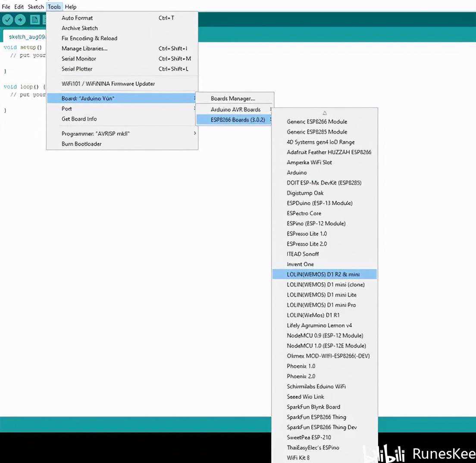Open Boards Manager
The height and width of the screenshot is (463, 476).
click(235, 98)
